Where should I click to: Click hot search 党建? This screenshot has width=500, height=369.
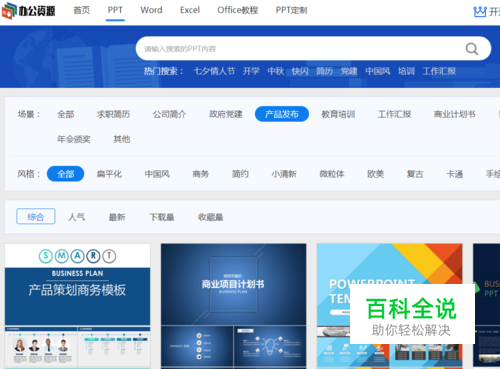click(x=349, y=71)
